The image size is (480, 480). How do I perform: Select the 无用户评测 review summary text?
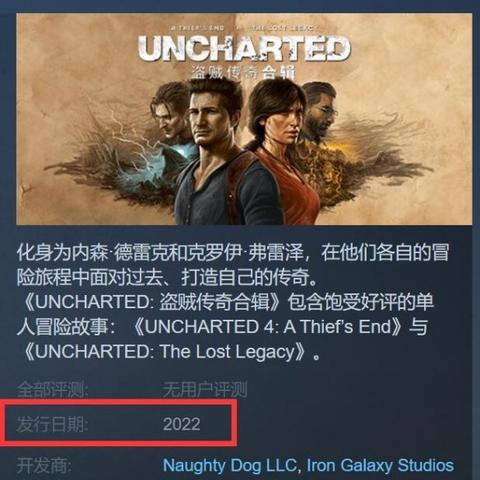205,389
